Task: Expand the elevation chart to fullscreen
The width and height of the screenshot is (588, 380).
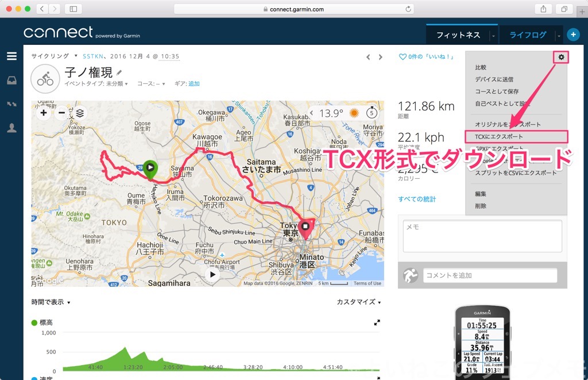Action: [377, 323]
